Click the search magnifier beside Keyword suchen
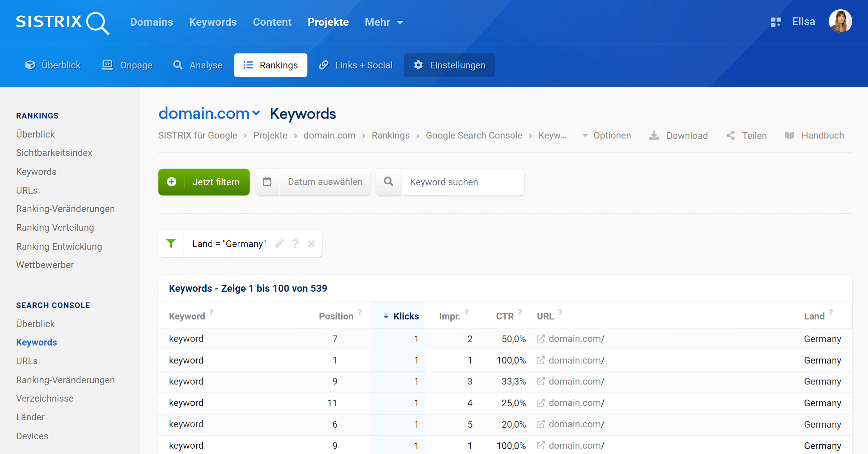This screenshot has width=868, height=454. 389,182
